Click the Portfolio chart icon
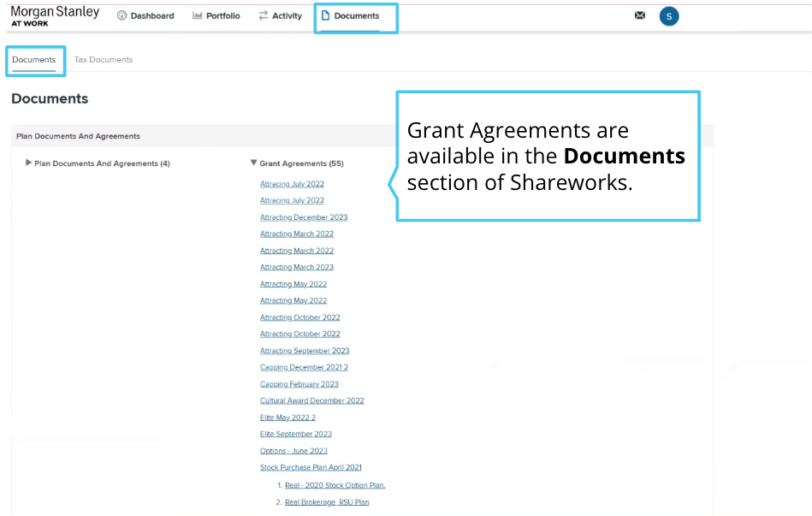The height and width of the screenshot is (516, 812). [198, 15]
